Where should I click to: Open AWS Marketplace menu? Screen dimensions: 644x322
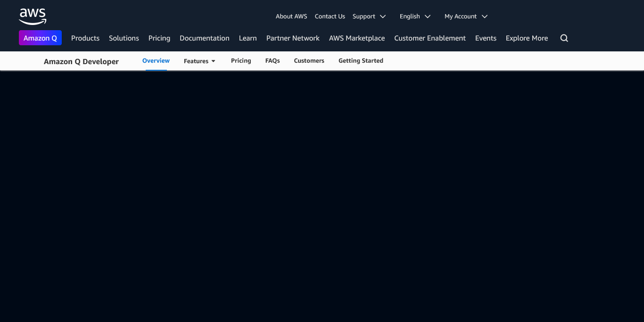point(357,38)
